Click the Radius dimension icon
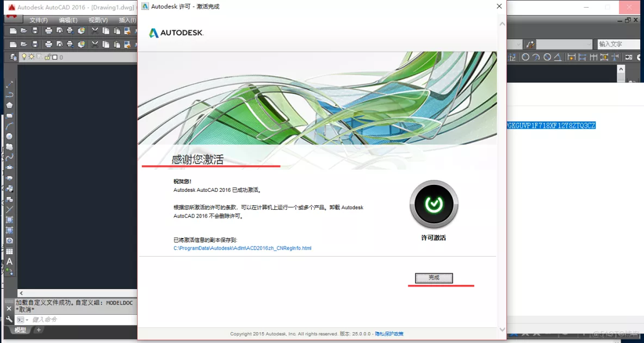 [525, 58]
